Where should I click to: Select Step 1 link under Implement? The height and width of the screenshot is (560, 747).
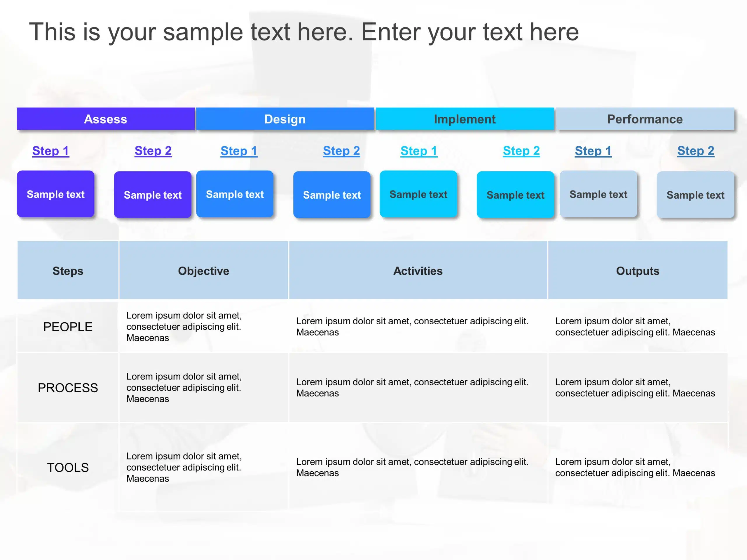tap(419, 151)
